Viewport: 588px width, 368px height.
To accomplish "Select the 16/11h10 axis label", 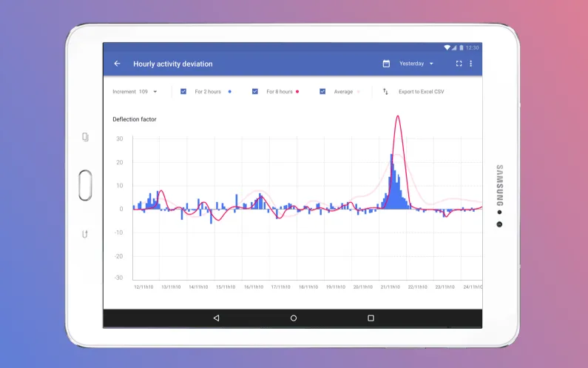I will click(x=254, y=287).
